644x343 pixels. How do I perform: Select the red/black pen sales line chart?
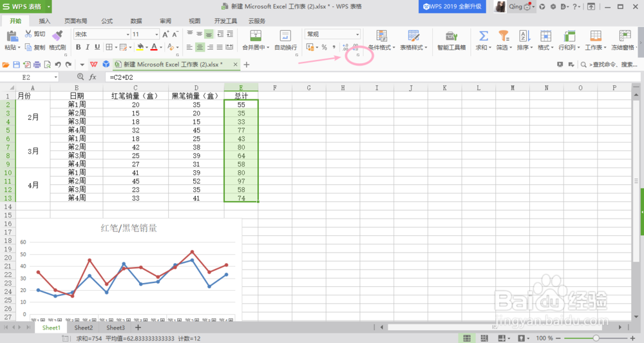point(129,269)
